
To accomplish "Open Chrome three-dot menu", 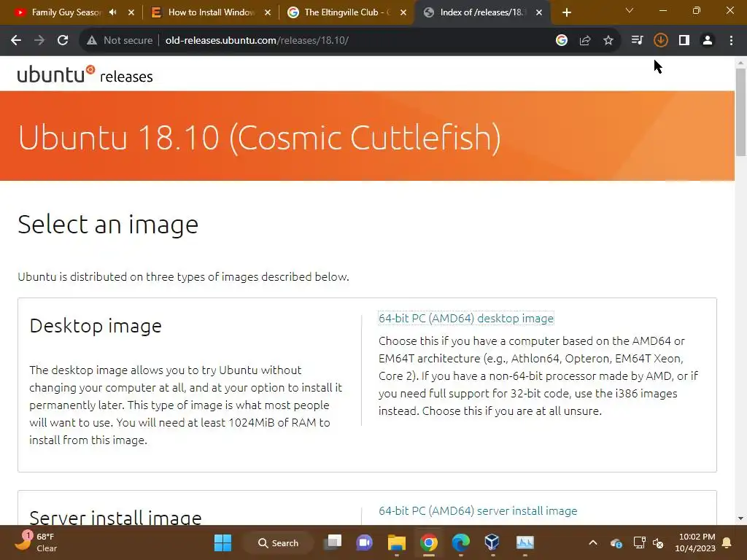I will click(731, 41).
